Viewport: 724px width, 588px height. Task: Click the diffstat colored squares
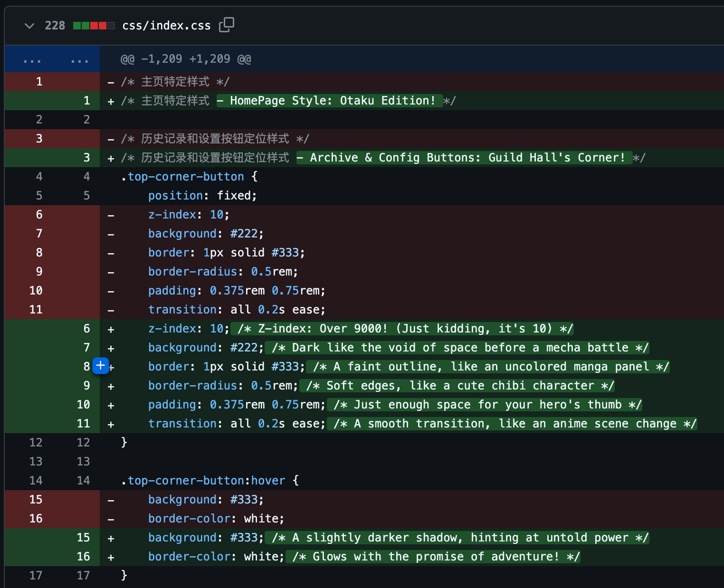(x=94, y=26)
